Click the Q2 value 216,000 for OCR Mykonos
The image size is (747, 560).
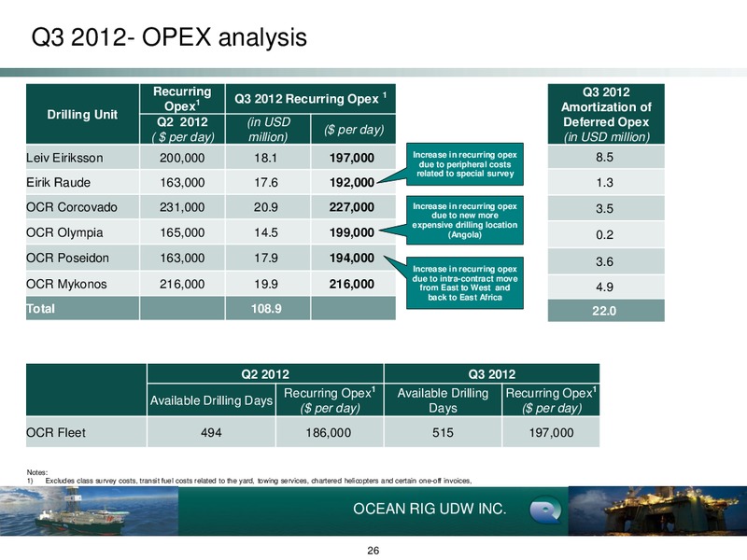click(182, 284)
